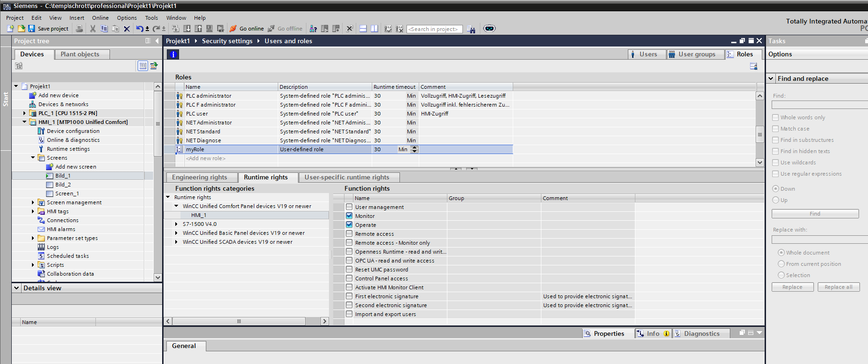The image size is (868, 364).
Task: Switch to the Engineering rights tab
Action: click(x=199, y=177)
